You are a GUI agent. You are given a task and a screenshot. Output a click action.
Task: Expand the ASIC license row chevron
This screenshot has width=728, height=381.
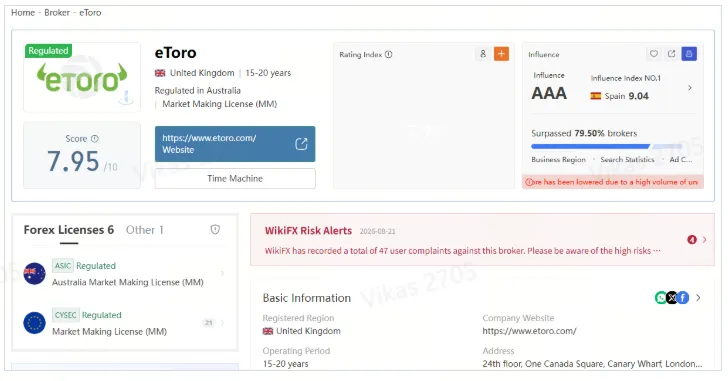[x=222, y=273]
